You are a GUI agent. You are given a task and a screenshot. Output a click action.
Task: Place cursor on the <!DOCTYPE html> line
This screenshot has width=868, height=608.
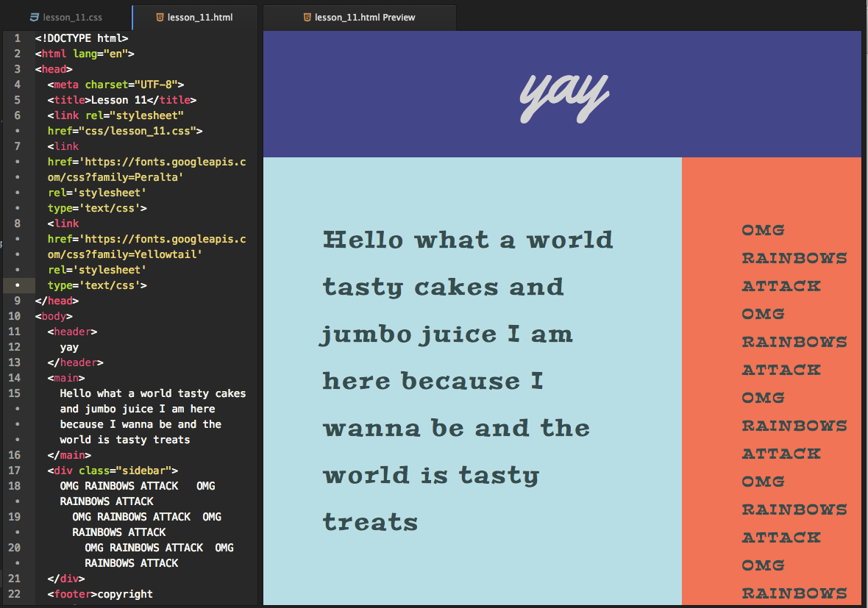point(82,38)
